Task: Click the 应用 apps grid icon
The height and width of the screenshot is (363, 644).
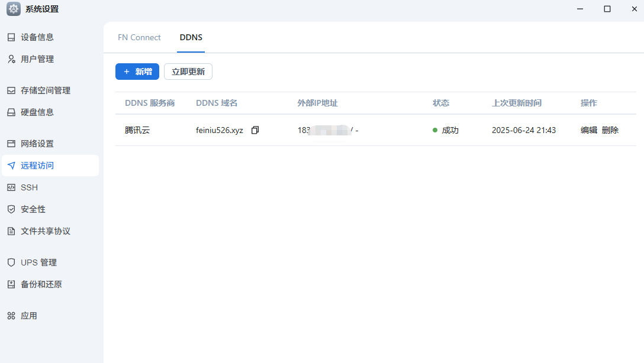Action: [11, 316]
